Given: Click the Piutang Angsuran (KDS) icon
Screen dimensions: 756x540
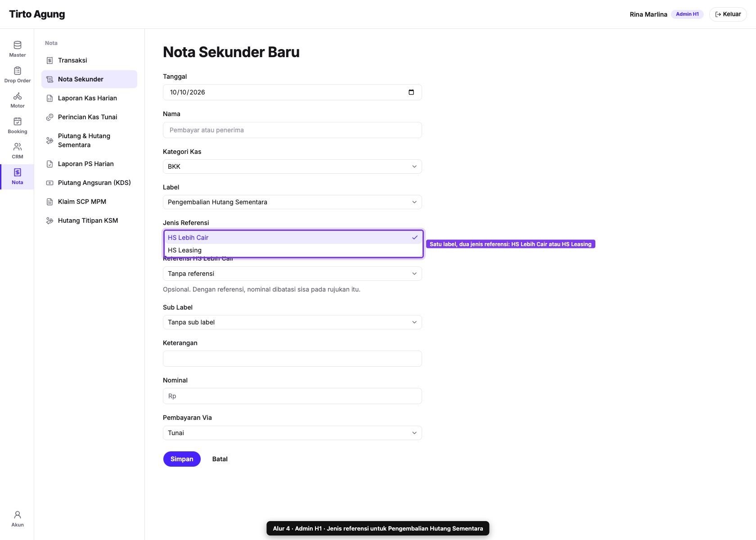Looking at the screenshot, I should (50, 183).
